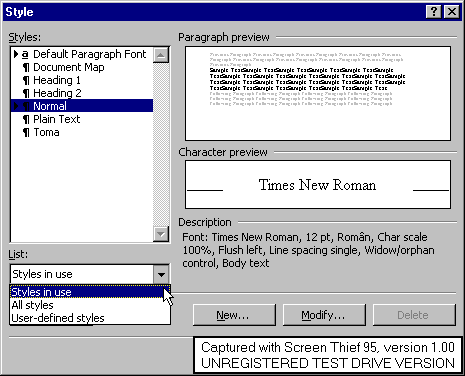Viewport: 465px width, 376px height.
Task: Click the disabled Delete button
Action: [x=414, y=315]
